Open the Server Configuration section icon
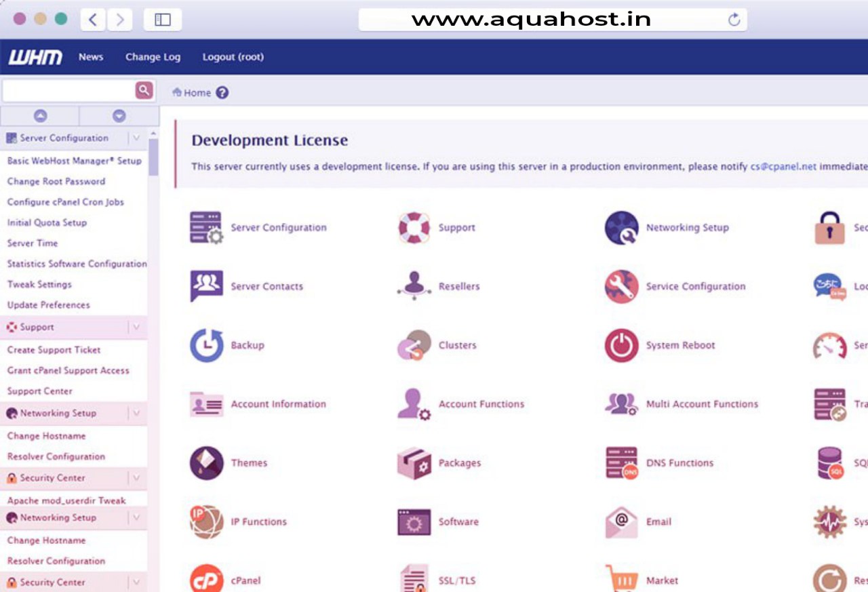868x592 pixels. pos(205,227)
